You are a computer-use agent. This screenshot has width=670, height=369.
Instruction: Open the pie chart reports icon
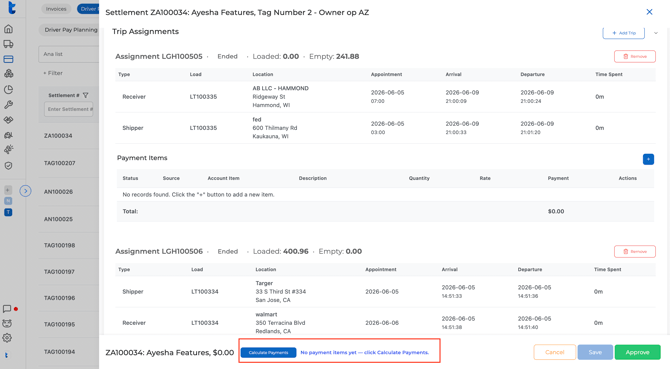tap(8, 89)
